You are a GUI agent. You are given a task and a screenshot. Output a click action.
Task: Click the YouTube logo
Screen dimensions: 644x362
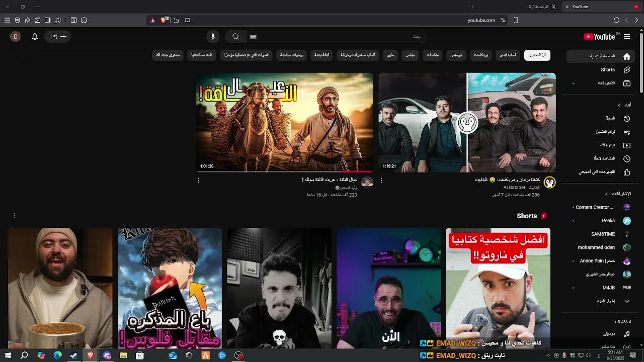[599, 37]
